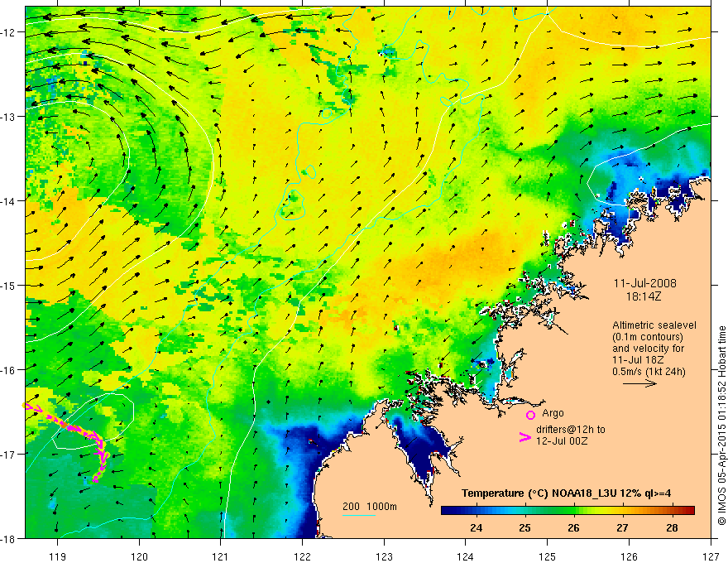Click the magenta Argo circle legend symbol
The height and width of the screenshot is (563, 728).
pos(530,415)
